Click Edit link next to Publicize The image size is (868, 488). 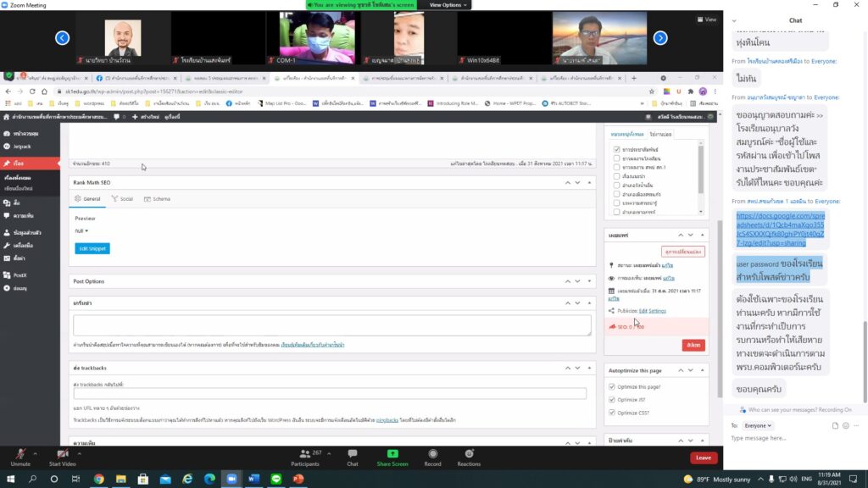[643, 311]
